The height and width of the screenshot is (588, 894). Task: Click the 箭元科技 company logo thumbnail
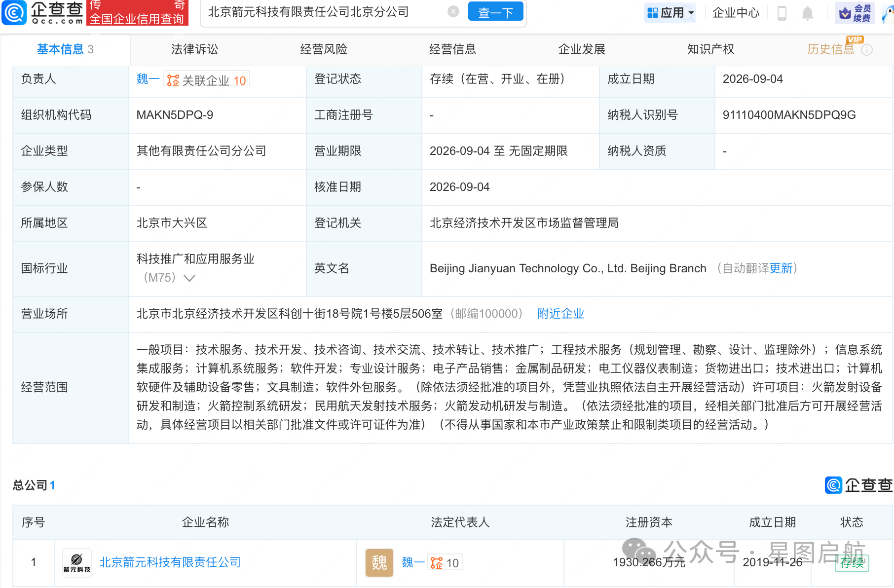pos(76,562)
